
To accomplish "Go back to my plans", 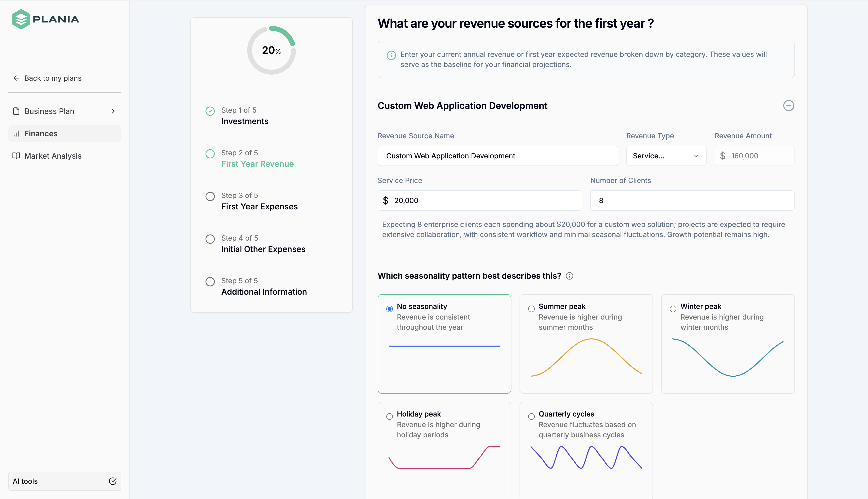I will coord(53,78).
